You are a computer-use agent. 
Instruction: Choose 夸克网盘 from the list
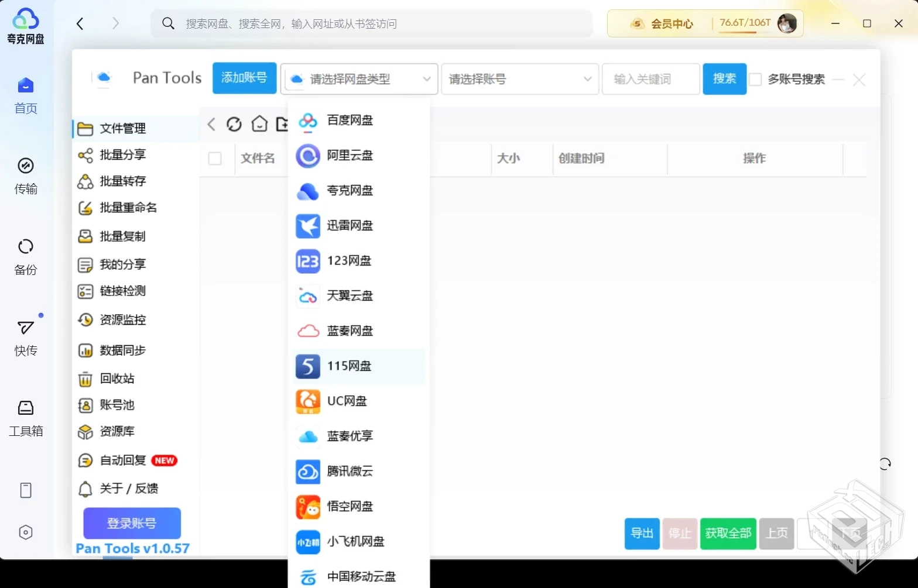359,191
